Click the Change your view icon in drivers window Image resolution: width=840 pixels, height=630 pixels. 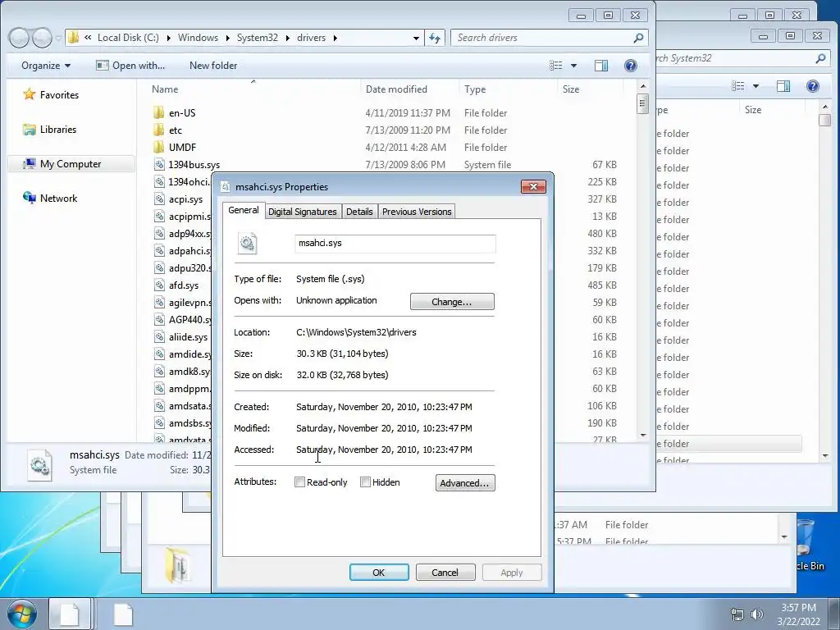pyautogui.click(x=556, y=66)
